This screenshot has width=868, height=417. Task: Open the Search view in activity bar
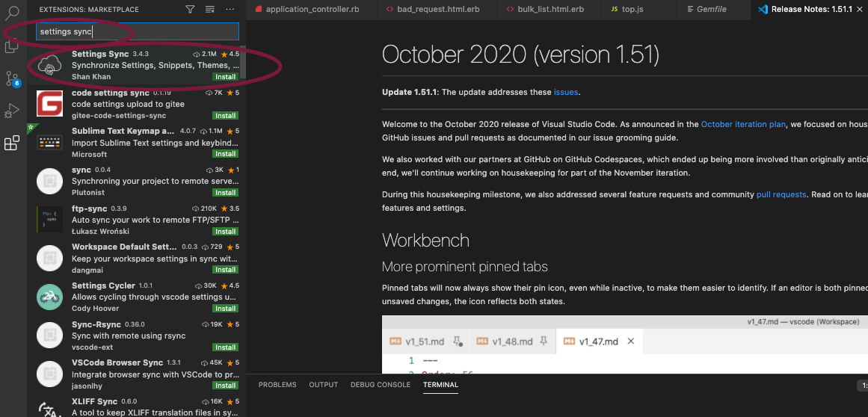tap(12, 12)
